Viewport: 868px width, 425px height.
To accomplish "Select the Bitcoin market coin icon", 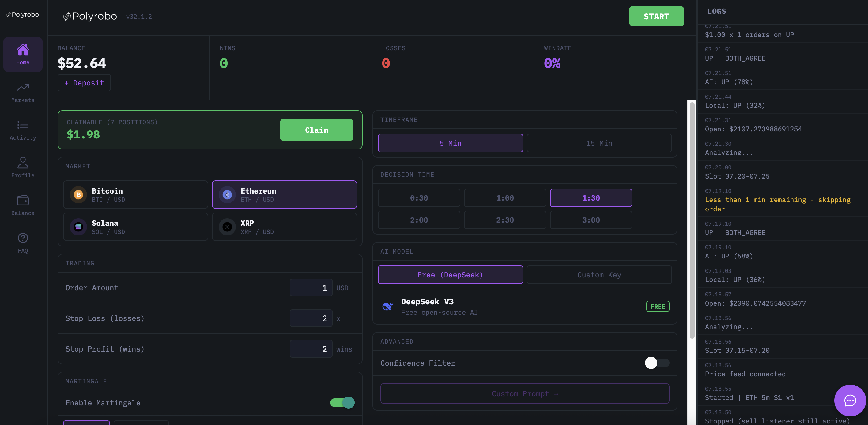I will pos(78,195).
